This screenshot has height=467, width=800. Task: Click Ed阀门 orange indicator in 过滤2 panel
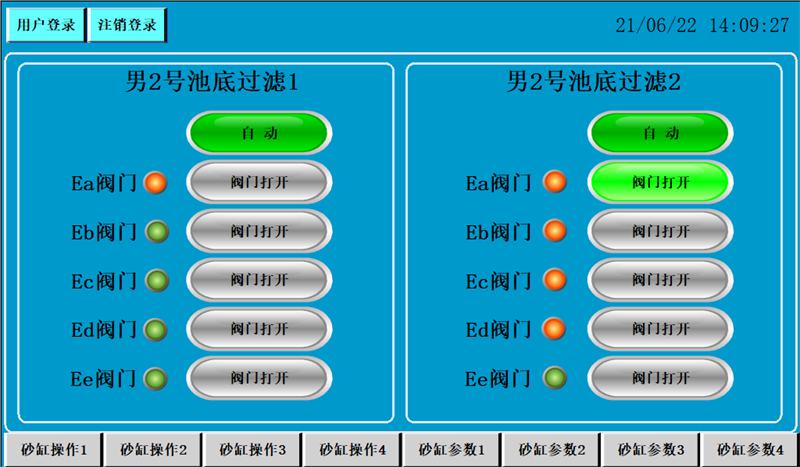(555, 329)
